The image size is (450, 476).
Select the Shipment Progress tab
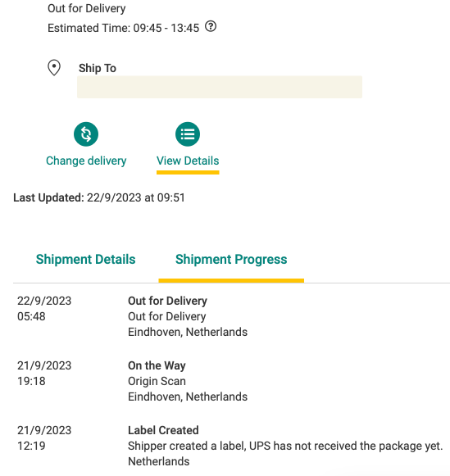coord(231,259)
